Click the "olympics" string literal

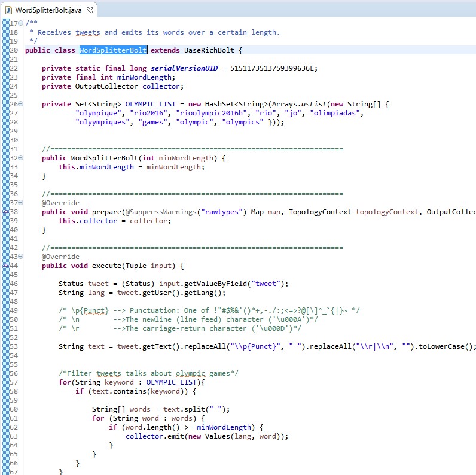point(243,122)
